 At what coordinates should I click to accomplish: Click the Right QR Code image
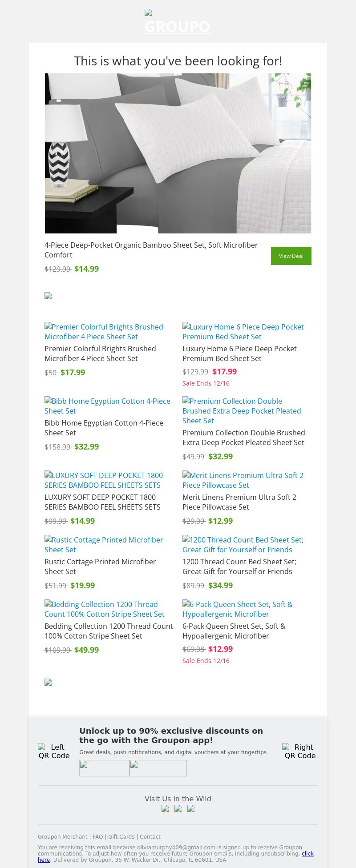(300, 751)
